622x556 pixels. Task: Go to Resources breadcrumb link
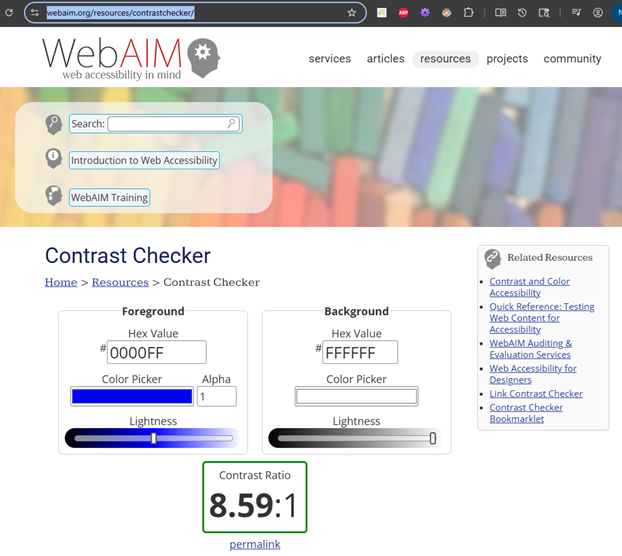[120, 282]
